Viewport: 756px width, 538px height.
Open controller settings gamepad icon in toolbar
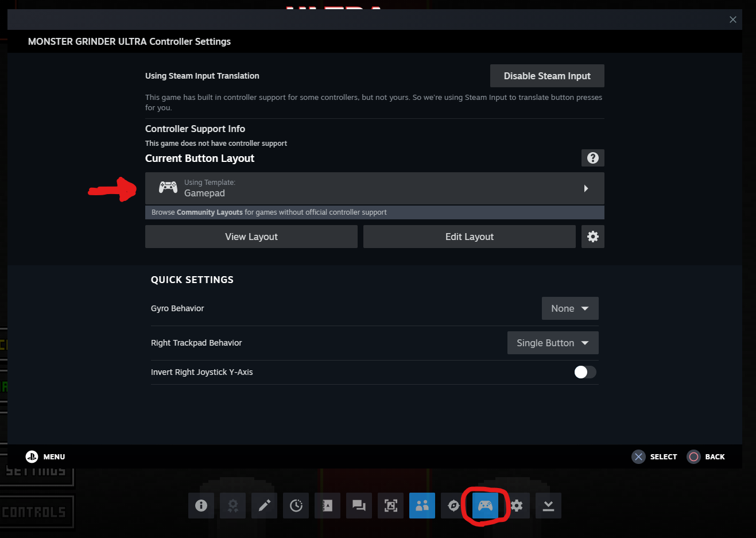coord(485,506)
